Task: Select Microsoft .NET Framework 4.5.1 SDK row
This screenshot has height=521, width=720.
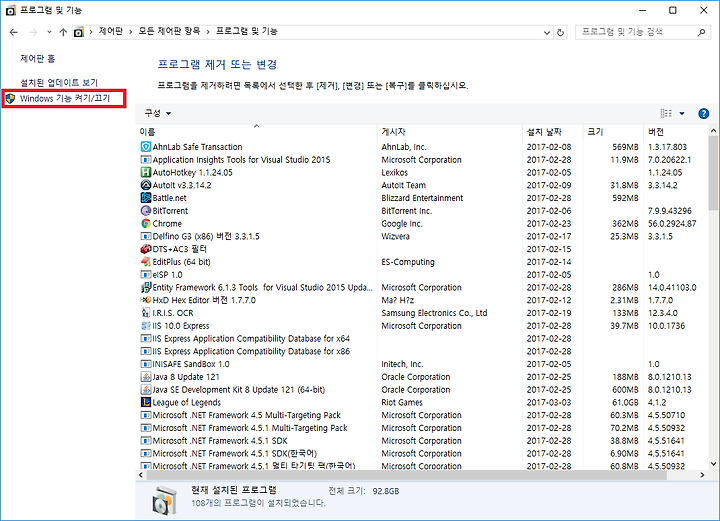Action: pyautogui.click(x=422, y=441)
